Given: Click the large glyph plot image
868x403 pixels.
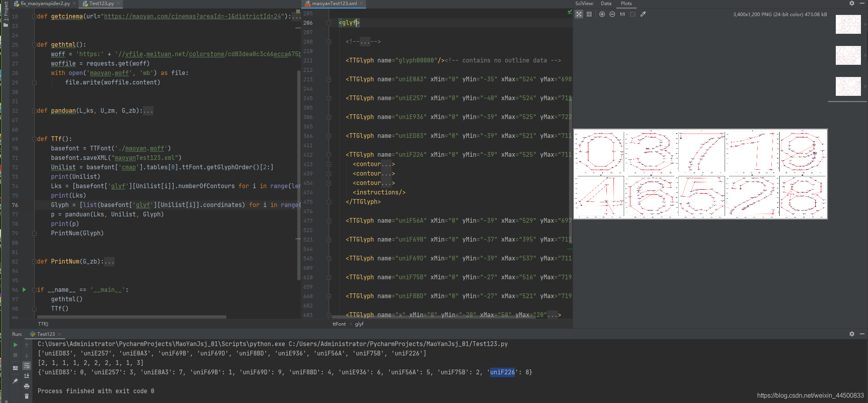Looking at the screenshot, I should (x=700, y=174).
